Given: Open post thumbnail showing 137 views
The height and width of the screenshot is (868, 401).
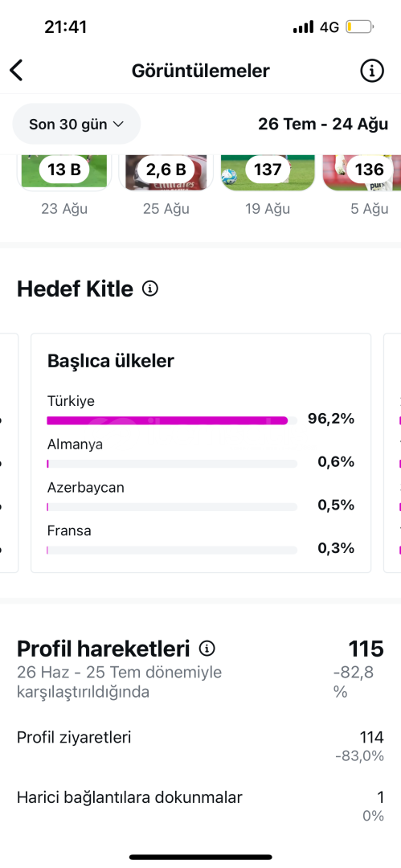Looking at the screenshot, I should tap(268, 174).
